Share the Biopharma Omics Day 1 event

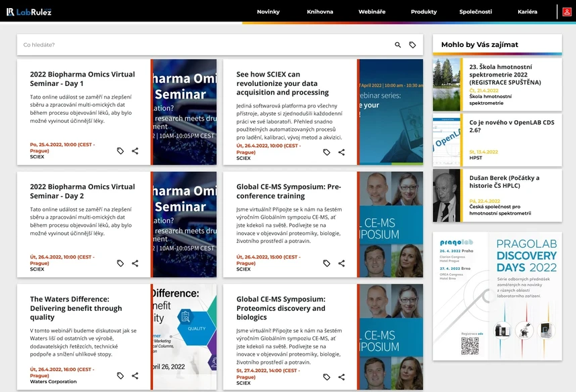pyautogui.click(x=135, y=151)
